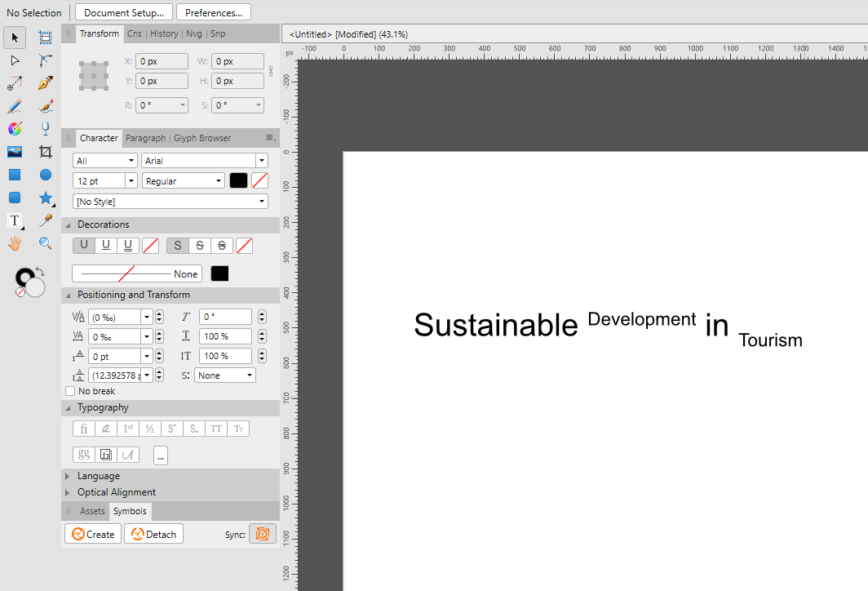Select the Ellipse tool
Screen dimensions: 868x591
pyautogui.click(x=46, y=175)
